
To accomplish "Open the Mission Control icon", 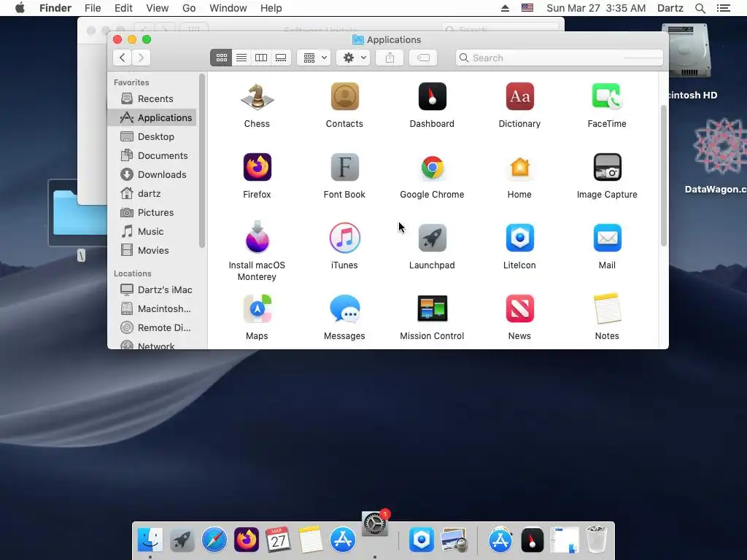I will pos(432,308).
